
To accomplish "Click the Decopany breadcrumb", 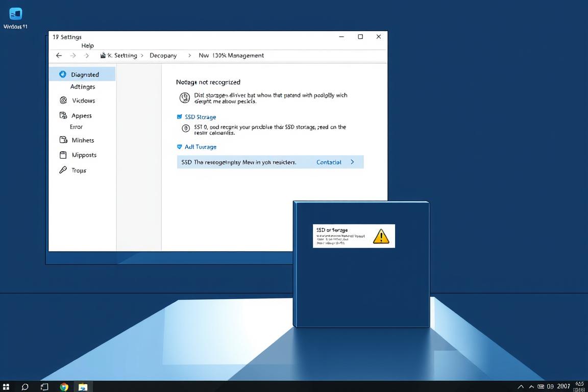I will coord(163,55).
